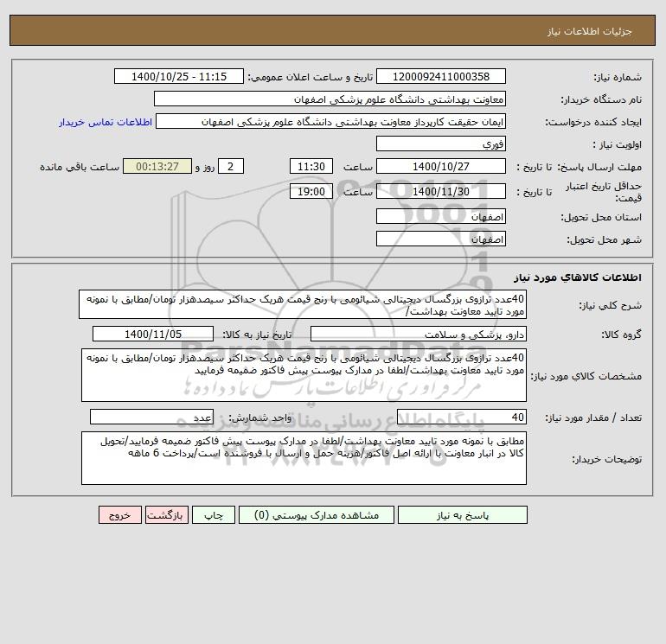Click label تاریخ و ساعت اعلان عمومی
The image size is (666, 644).
click(x=310, y=77)
